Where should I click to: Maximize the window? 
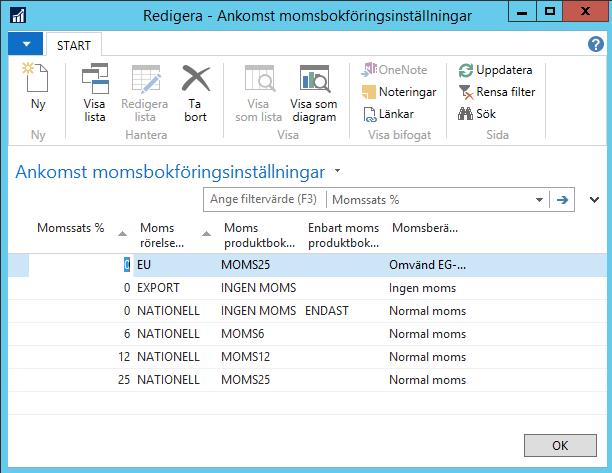pos(550,11)
